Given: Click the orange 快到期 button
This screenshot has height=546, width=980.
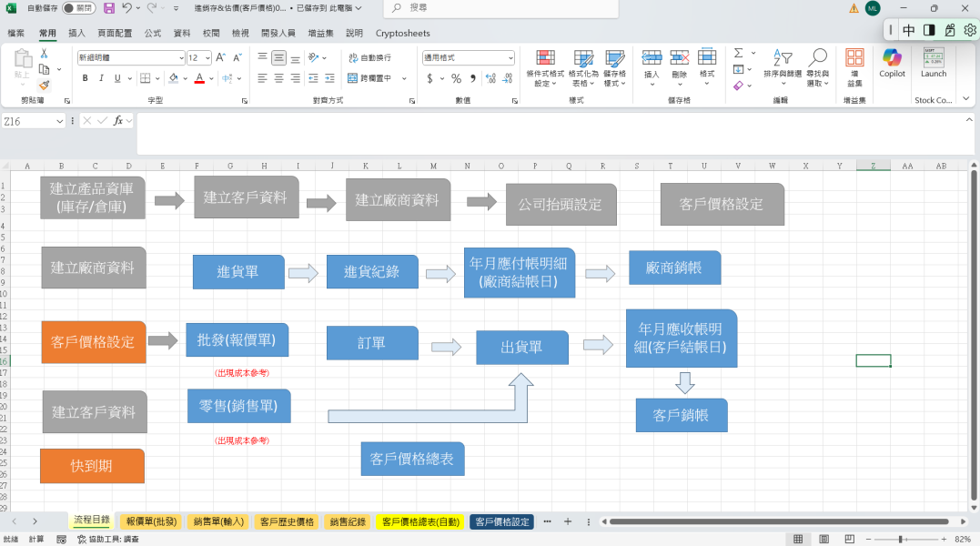Looking at the screenshot, I should coord(92,465).
